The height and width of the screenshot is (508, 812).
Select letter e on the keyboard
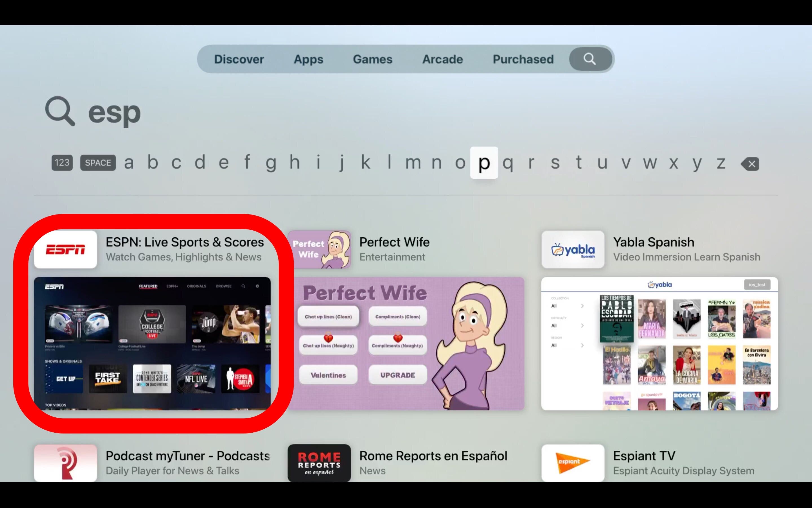coord(224,163)
